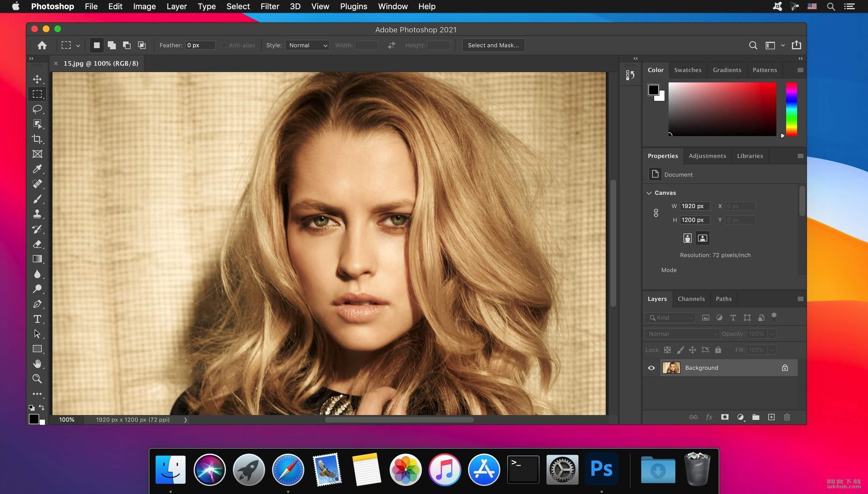
Task: Open the Filter menu
Action: coord(270,6)
